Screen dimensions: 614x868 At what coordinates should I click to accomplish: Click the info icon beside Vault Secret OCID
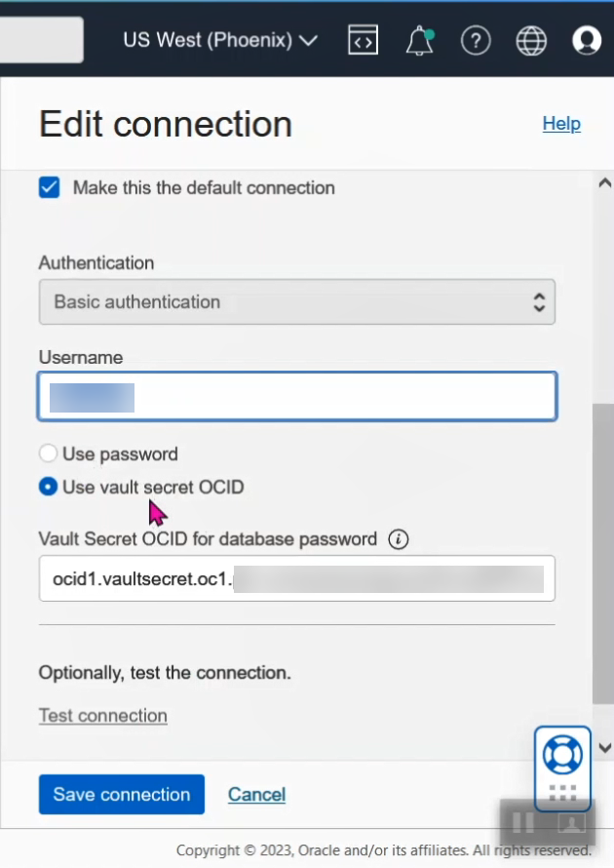click(x=398, y=538)
